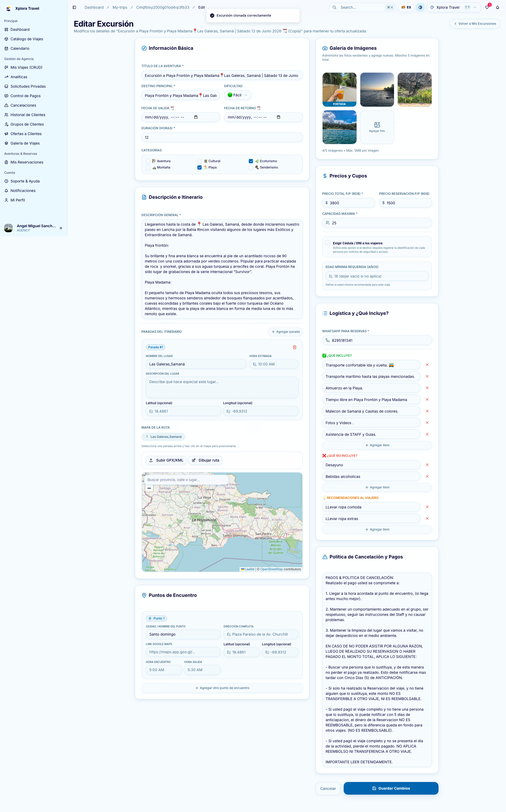Open the Fecha de Salida calendar picker
The image size is (506, 812).
(x=196, y=117)
